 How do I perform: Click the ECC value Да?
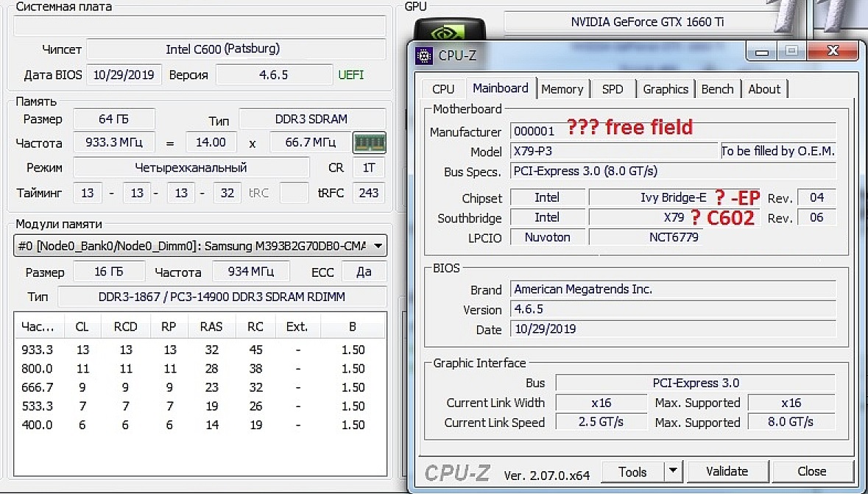[363, 272]
